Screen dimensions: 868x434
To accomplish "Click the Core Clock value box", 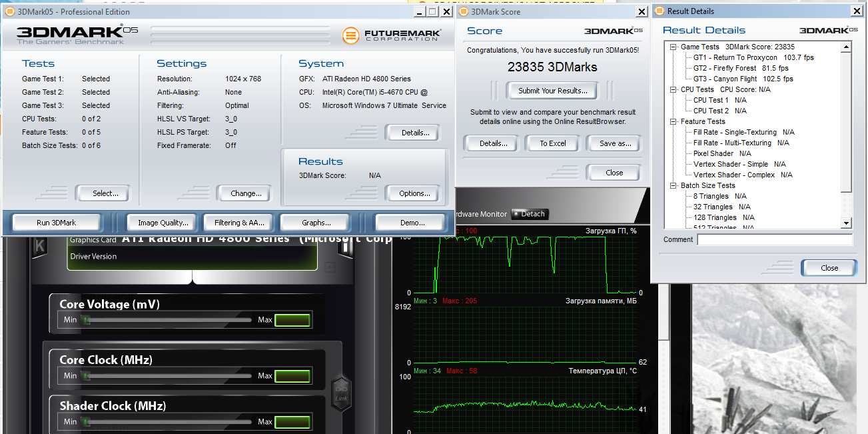I will tap(292, 375).
